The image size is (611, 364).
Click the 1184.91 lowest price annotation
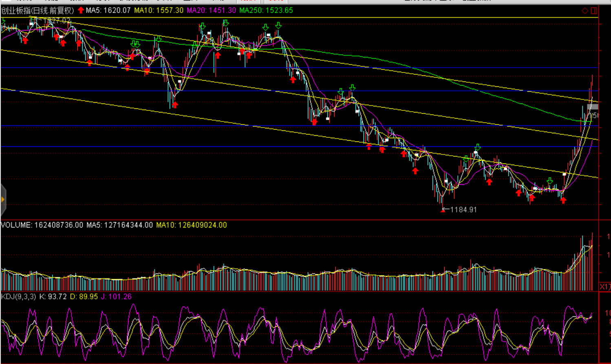tap(463, 210)
